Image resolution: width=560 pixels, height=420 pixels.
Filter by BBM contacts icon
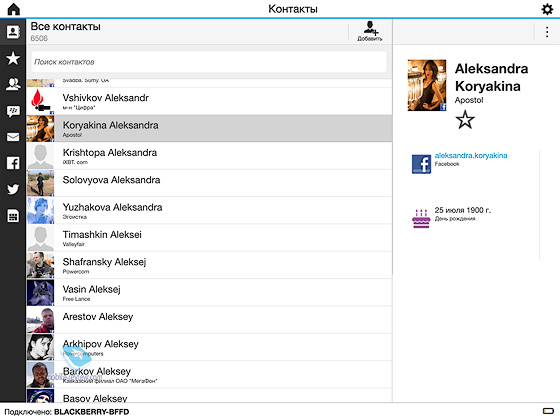pyautogui.click(x=13, y=111)
